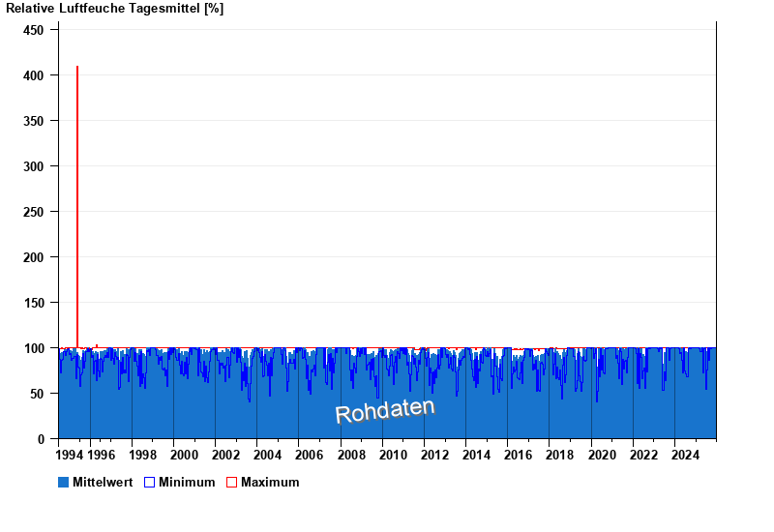Click the Relative Luftfeuchte Tagesmittel chart title
The image size is (774, 532).
pos(114,9)
